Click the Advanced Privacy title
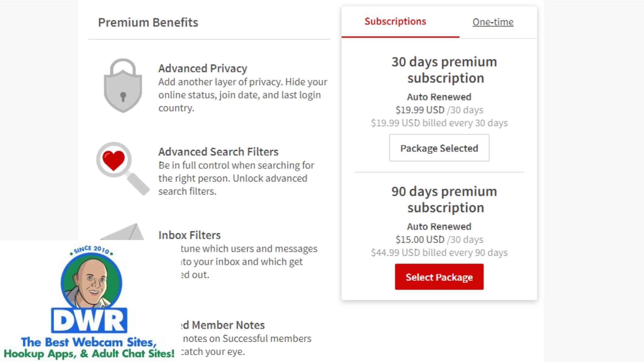Screen dimensions: 644x362 pos(203,68)
